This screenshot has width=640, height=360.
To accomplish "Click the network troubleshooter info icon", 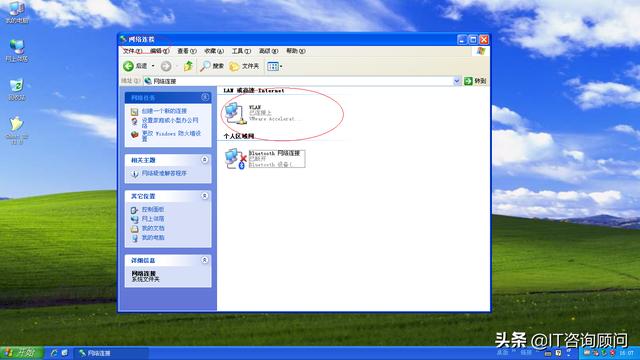I will point(135,174).
